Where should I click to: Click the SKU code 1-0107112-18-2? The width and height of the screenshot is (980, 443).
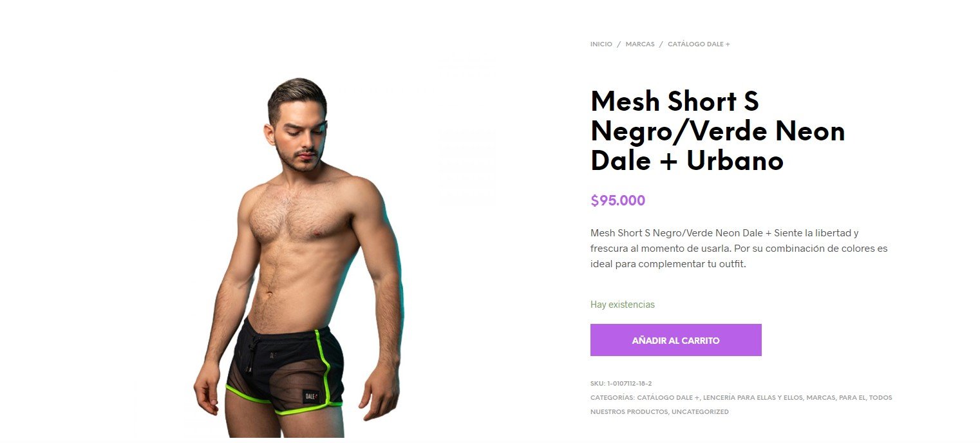630,384
